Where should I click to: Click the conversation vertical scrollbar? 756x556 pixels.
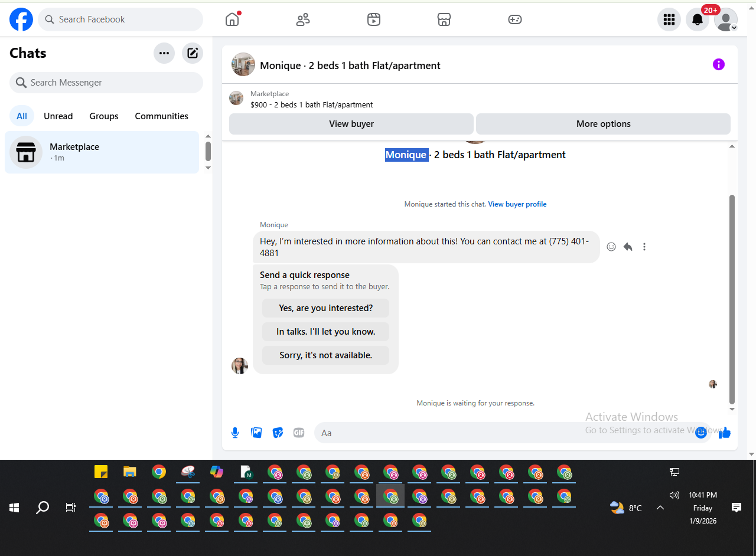(732, 299)
